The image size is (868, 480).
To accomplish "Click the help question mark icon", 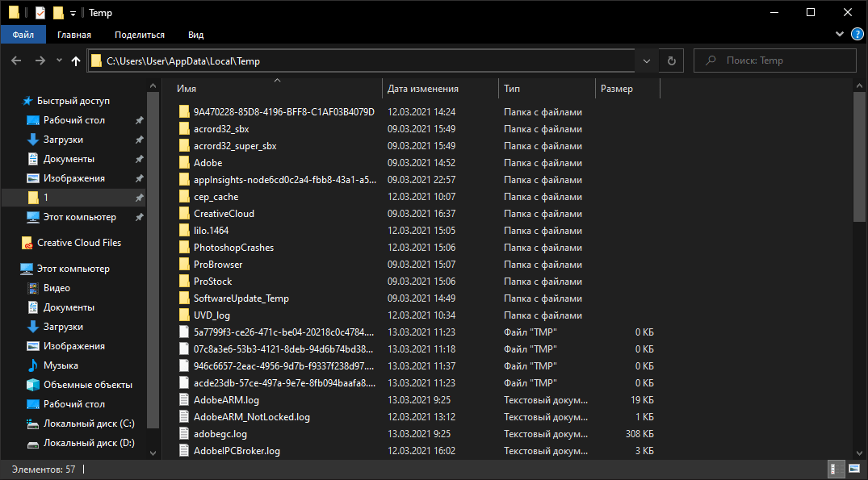I will click(x=858, y=35).
